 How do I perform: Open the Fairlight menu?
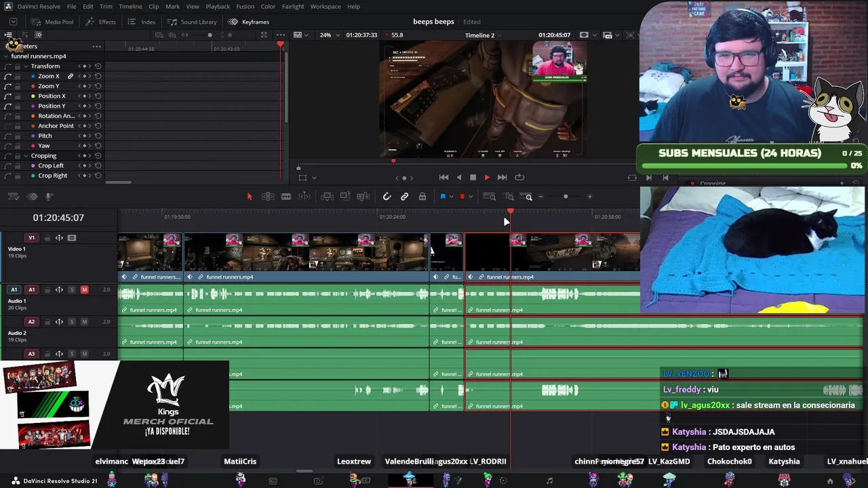(x=293, y=7)
